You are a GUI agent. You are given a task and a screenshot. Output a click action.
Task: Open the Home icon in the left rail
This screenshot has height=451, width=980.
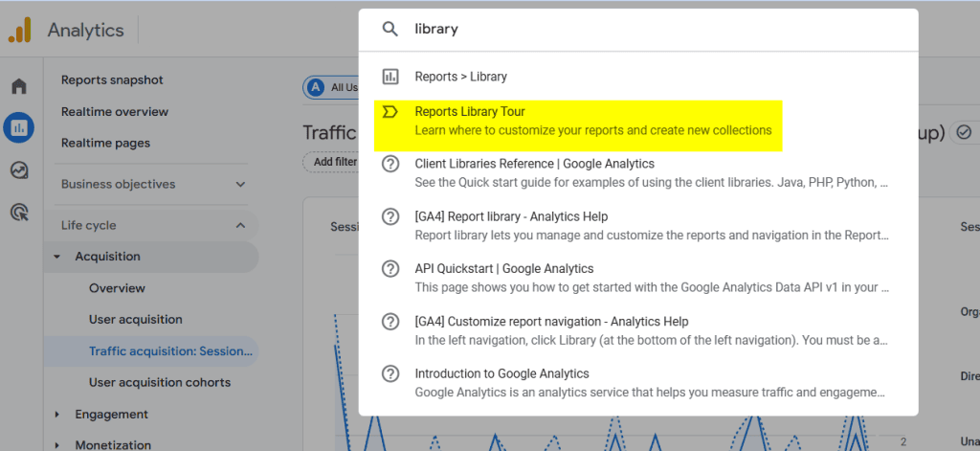click(19, 85)
